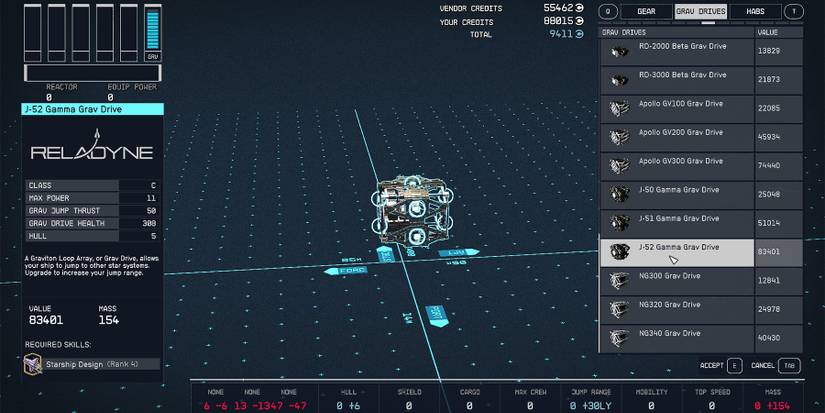825x413 pixels.
Task: Click the GRV power allocation bar
Action: coord(153,30)
